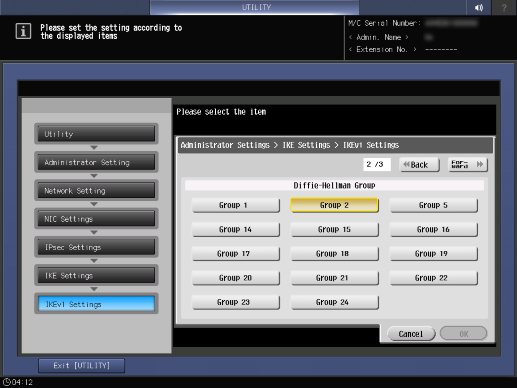
Task: Click the clock icon showing 04:12
Action: pyautogui.click(x=7, y=382)
